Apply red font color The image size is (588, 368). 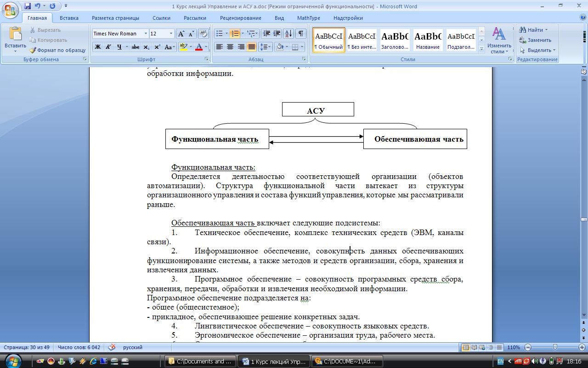[199, 47]
